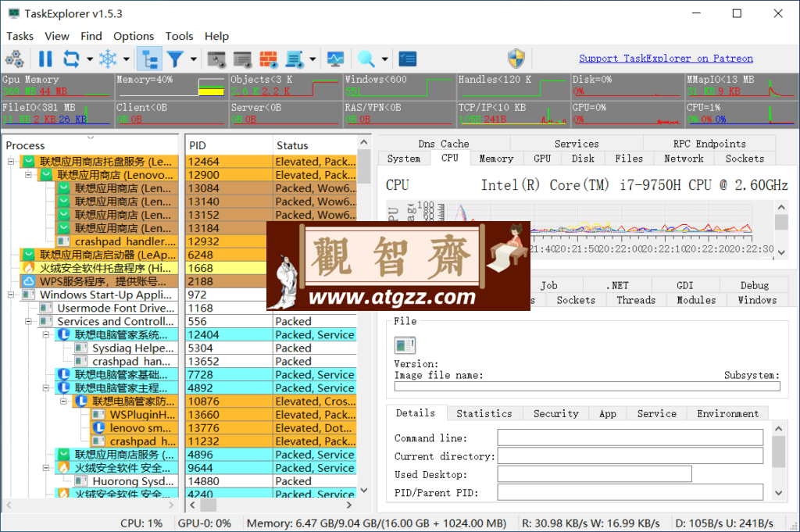
Task: Open the system monitor graph icon
Action: point(336,59)
